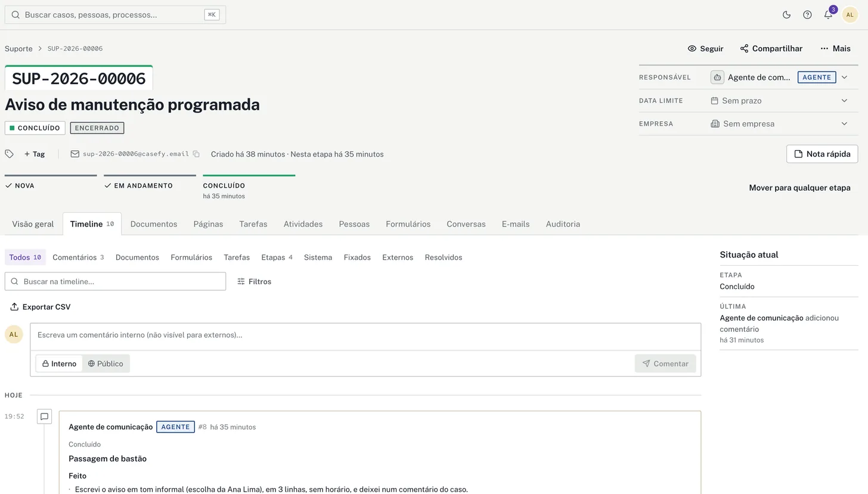Show Resolvidos timeline entries
The height and width of the screenshot is (494, 868).
pyautogui.click(x=444, y=257)
